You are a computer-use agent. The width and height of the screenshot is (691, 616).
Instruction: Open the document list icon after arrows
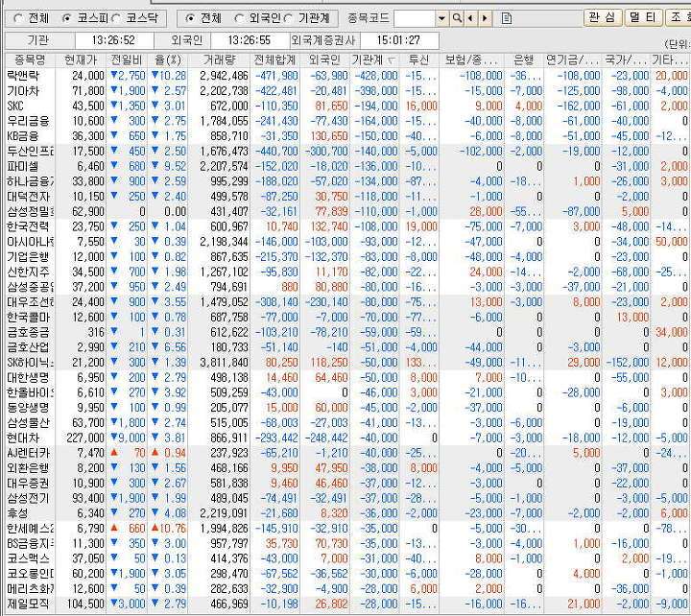click(x=507, y=18)
